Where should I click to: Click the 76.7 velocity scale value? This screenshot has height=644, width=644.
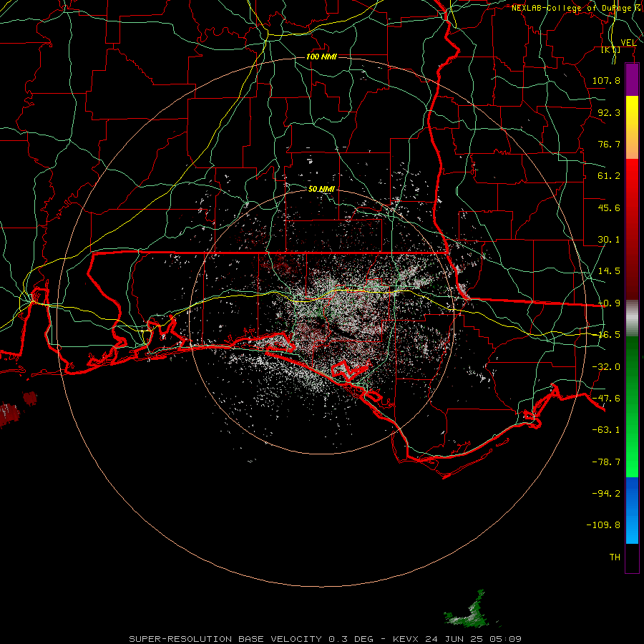[609, 144]
